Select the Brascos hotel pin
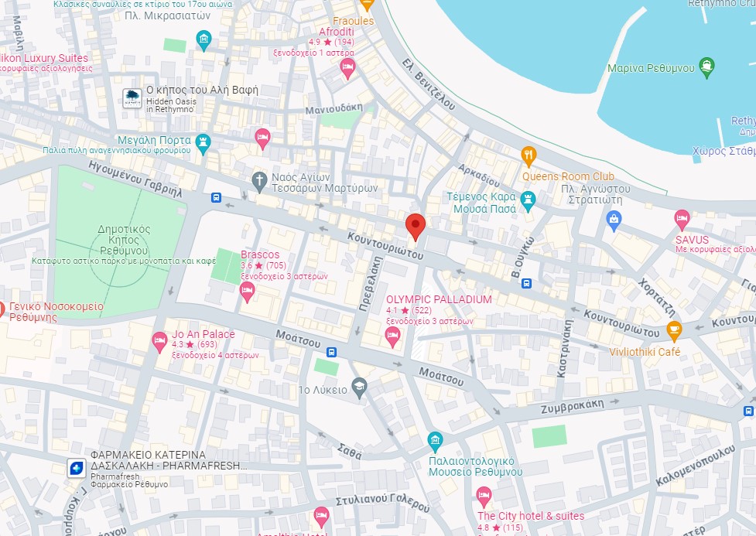Image resolution: width=756 pixels, height=536 pixels. pos(247,292)
